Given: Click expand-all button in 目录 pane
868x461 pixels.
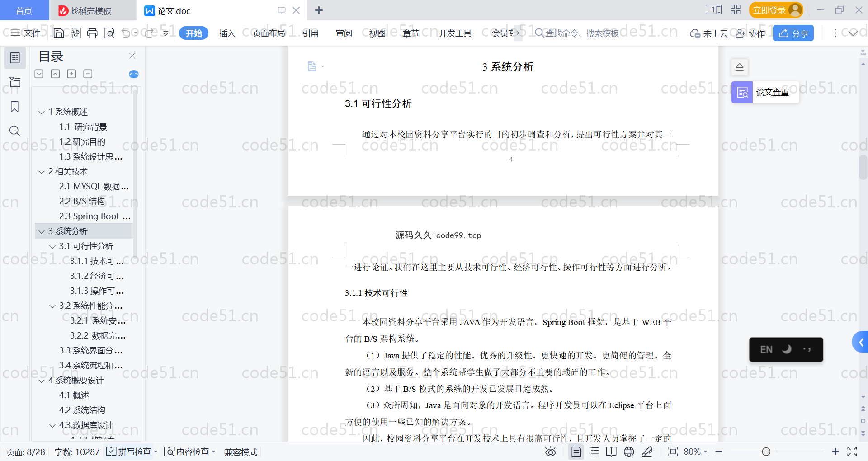Looking at the screenshot, I should [71, 74].
